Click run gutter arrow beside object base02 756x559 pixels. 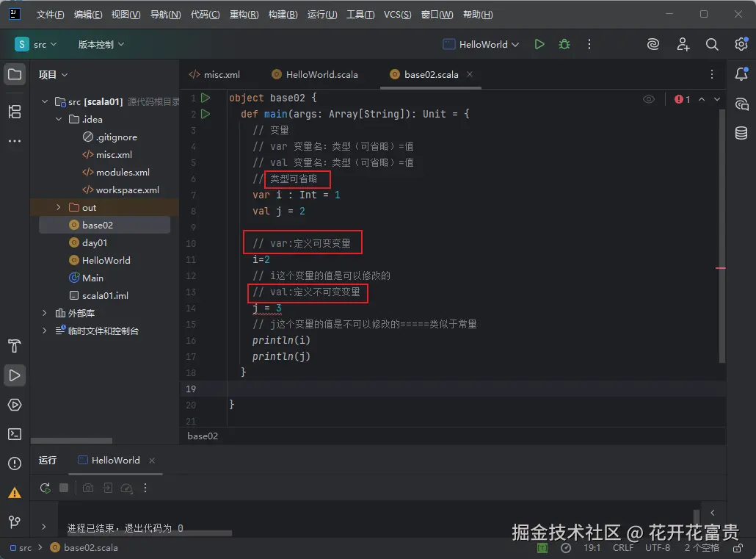pyautogui.click(x=206, y=98)
